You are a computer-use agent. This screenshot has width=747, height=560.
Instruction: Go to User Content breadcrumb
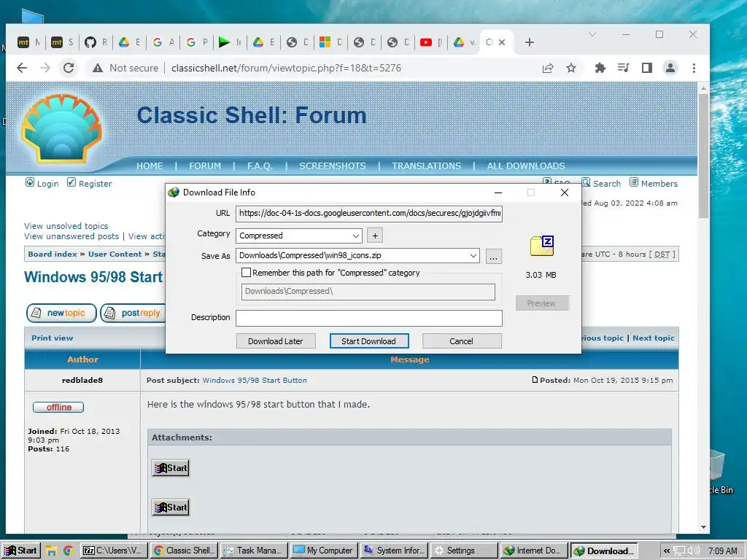[115, 254]
